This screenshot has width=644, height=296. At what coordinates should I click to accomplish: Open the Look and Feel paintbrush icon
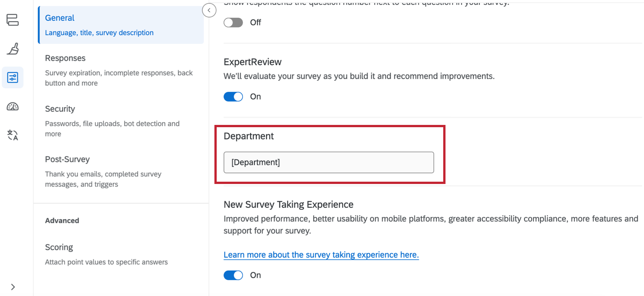point(13,48)
